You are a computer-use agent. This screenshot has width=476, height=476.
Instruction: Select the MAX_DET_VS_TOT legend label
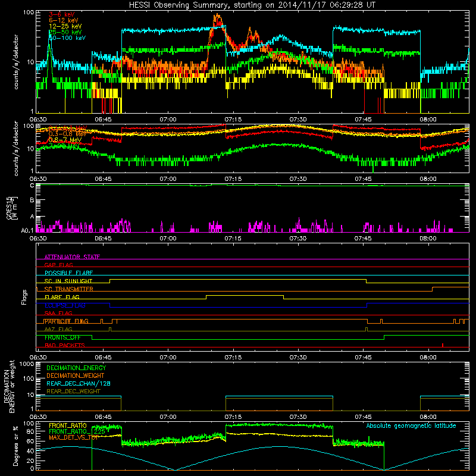pos(74,437)
